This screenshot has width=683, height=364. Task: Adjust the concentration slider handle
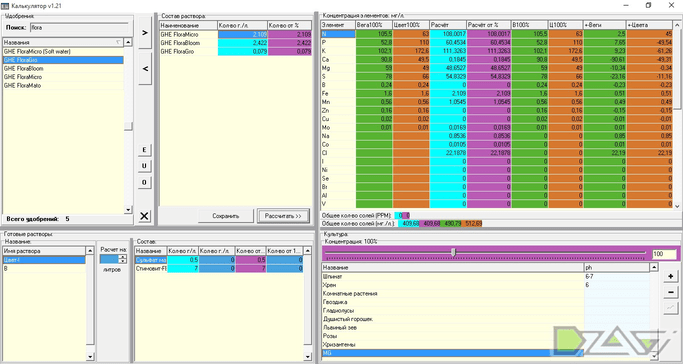pos(453,253)
